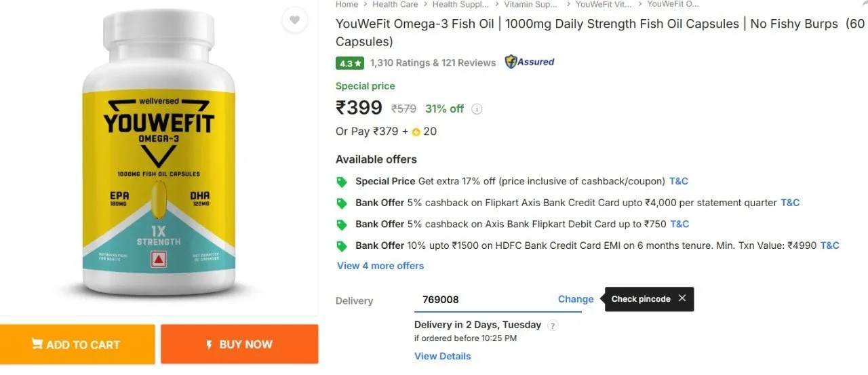
Task: Click the ADD TO CART button
Action: point(77,344)
